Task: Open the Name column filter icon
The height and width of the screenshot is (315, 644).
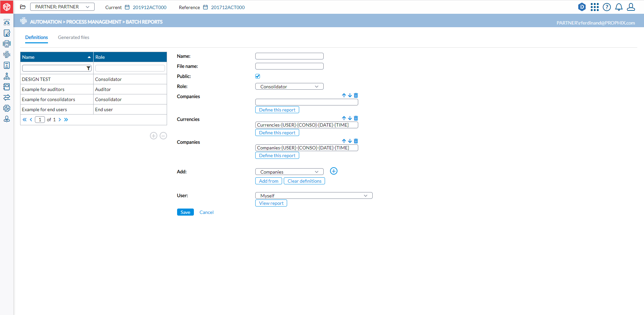Action: (89, 68)
